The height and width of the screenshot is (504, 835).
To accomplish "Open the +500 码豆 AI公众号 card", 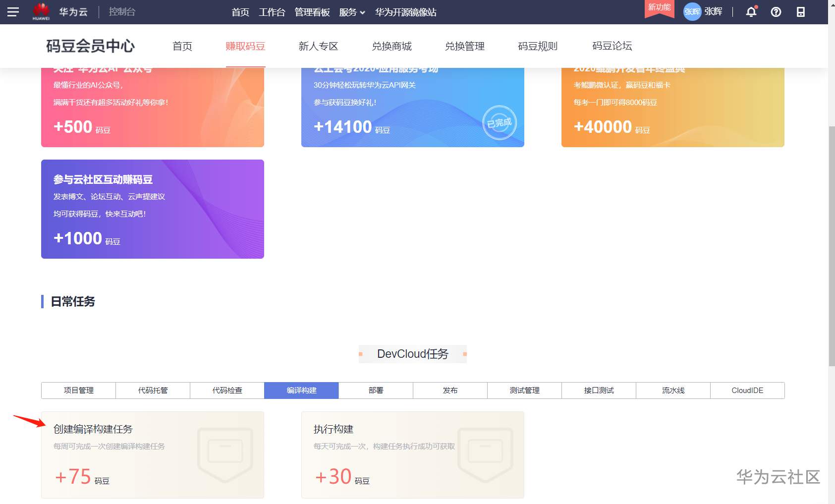I will (153, 107).
